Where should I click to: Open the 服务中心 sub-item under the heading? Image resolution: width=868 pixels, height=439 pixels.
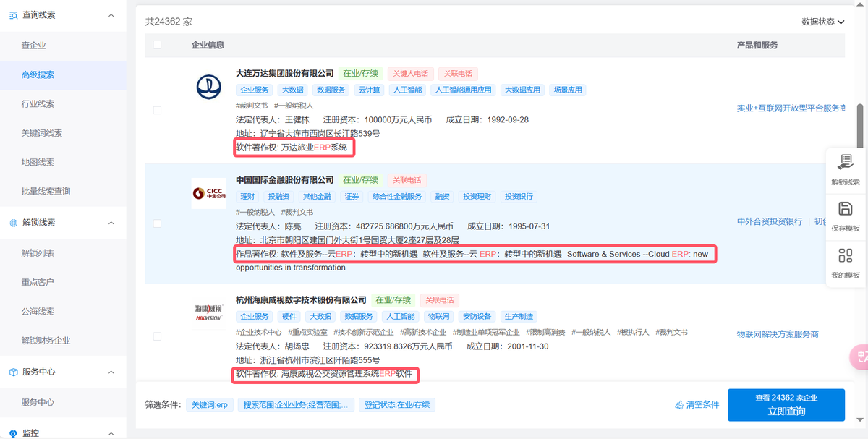point(38,402)
